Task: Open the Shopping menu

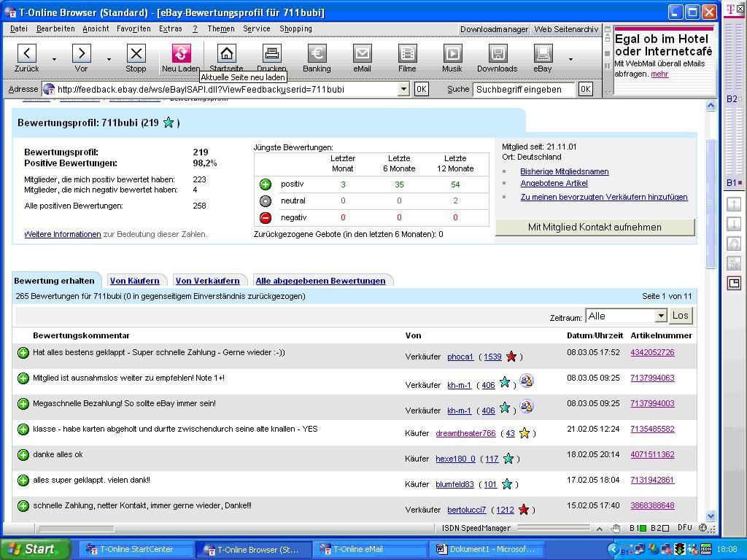Action: click(296, 28)
